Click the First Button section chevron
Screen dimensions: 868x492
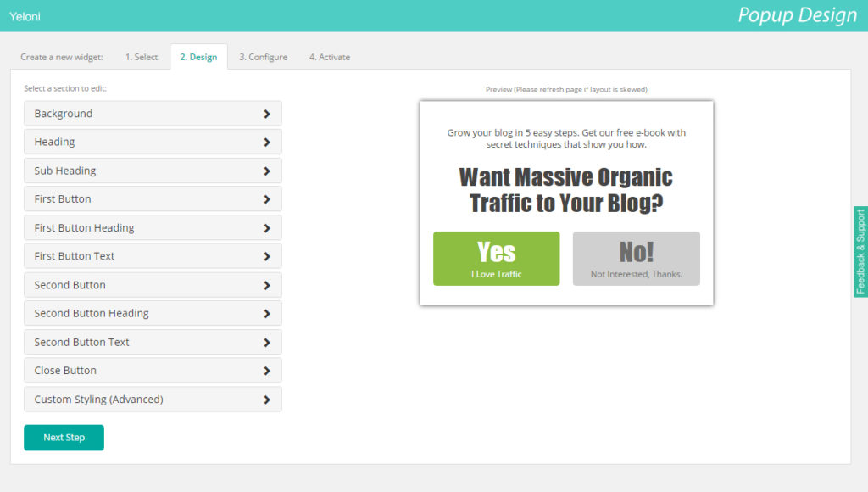pos(267,199)
